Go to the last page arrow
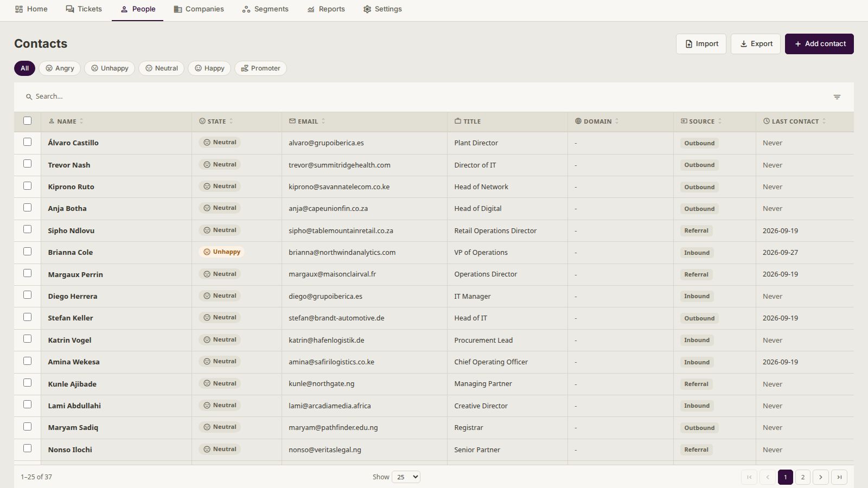 (x=839, y=477)
